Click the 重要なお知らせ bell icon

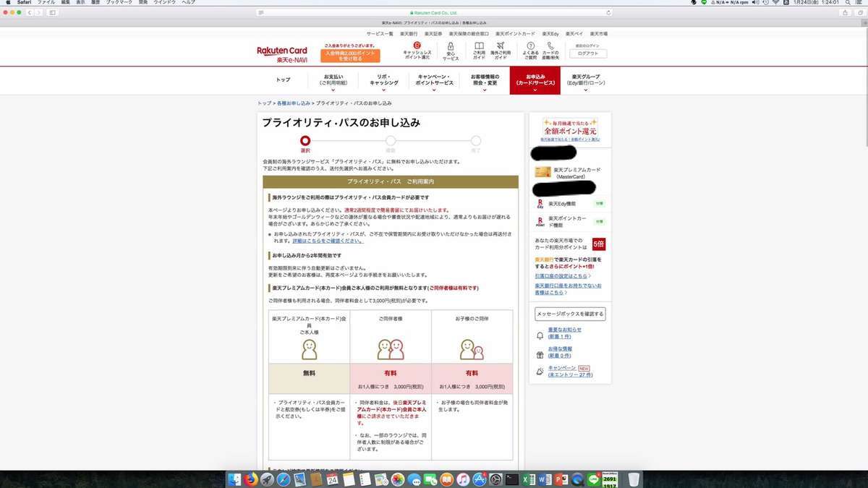coord(540,335)
